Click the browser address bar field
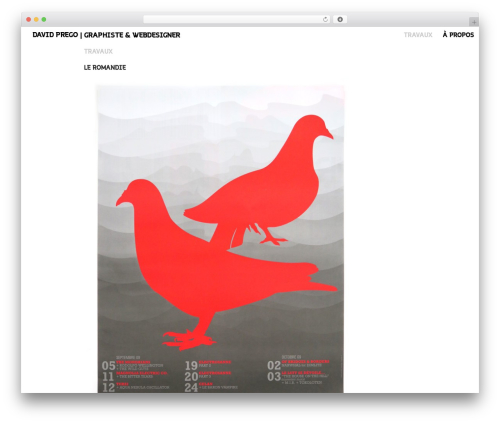This screenshot has height=423, width=500. point(237,20)
